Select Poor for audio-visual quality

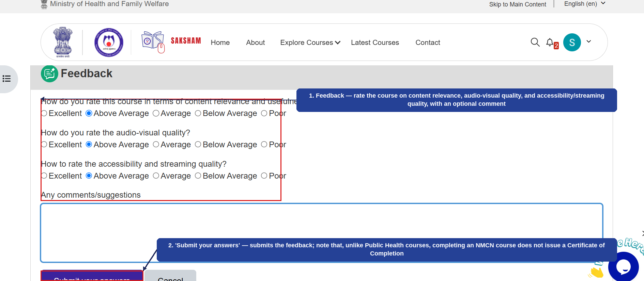(x=264, y=145)
